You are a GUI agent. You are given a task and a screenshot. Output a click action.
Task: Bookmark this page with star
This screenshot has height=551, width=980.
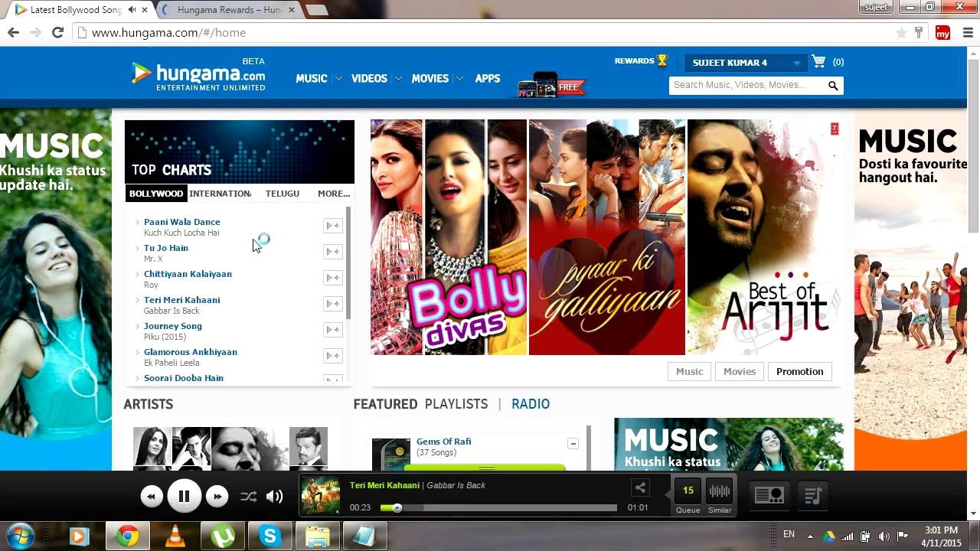901,33
